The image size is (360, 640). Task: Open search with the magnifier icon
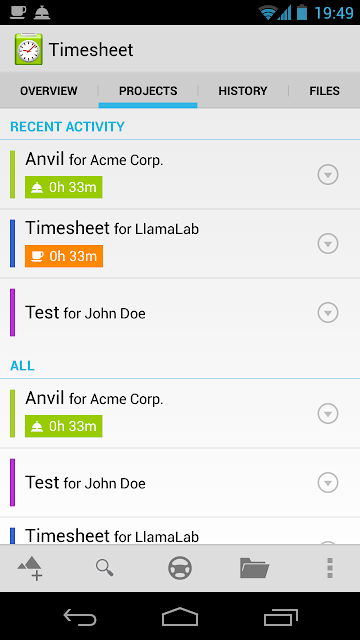(104, 568)
